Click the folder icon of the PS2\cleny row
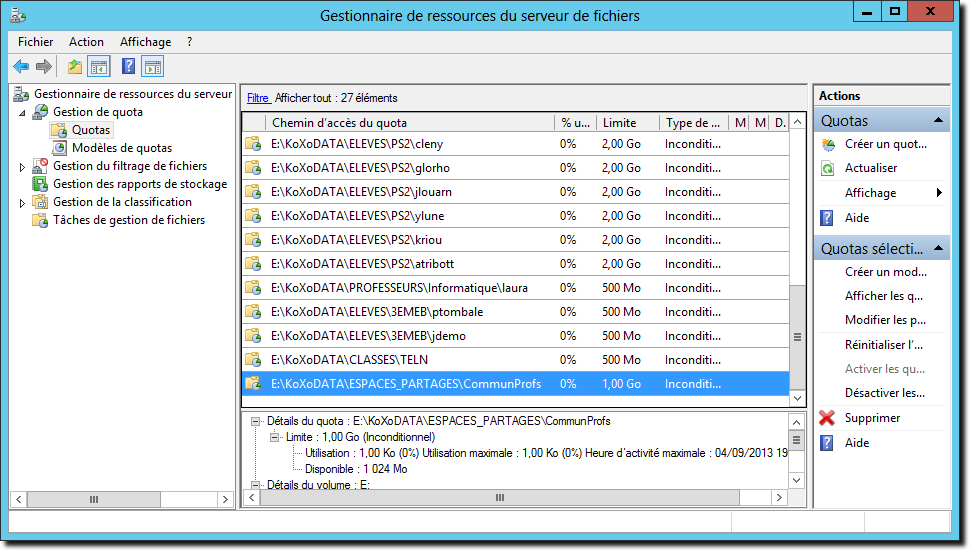The width and height of the screenshot is (970, 550). (253, 144)
